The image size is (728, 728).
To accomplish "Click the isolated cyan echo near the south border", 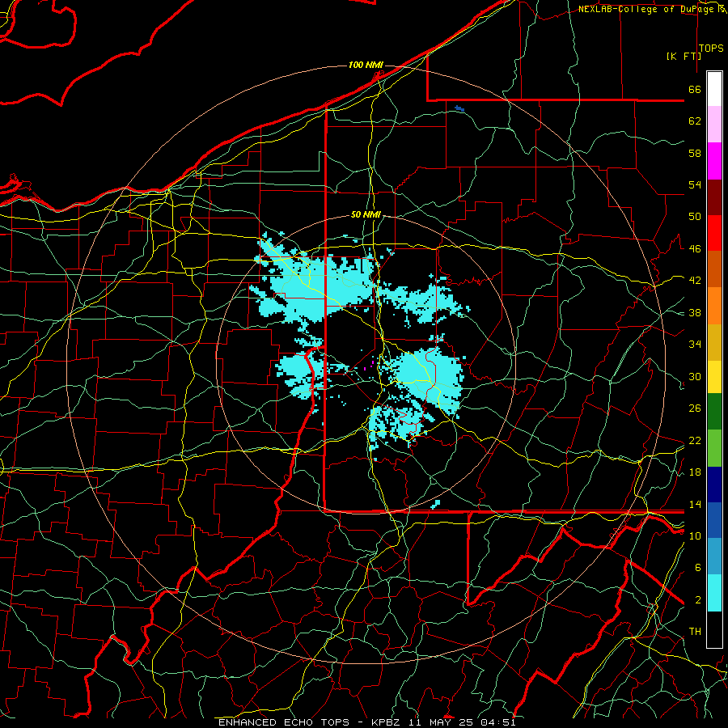I will click(435, 504).
